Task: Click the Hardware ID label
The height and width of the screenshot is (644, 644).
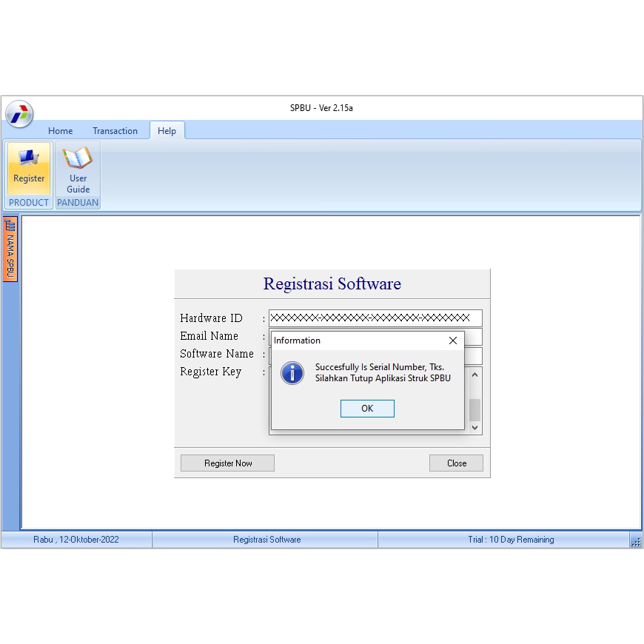Action: tap(211, 318)
